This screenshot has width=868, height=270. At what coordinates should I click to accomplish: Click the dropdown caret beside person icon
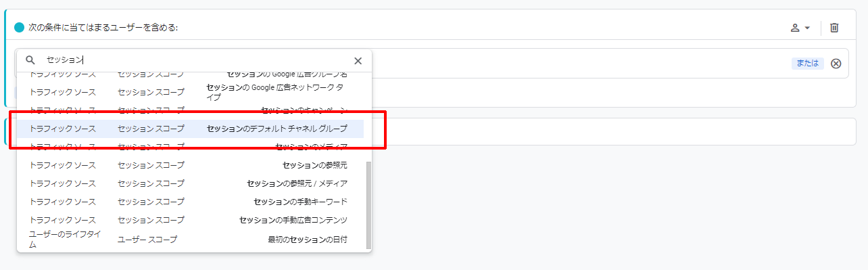[807, 28]
